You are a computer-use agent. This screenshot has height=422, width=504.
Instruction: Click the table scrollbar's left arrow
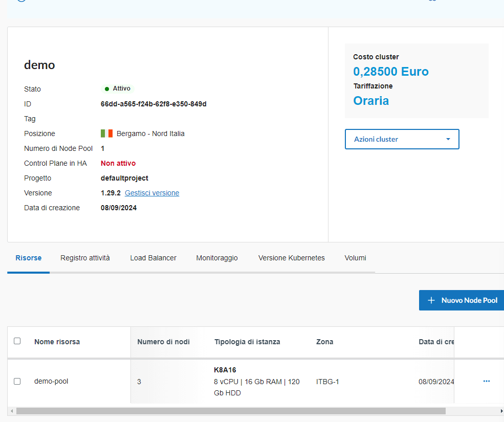[x=11, y=411]
